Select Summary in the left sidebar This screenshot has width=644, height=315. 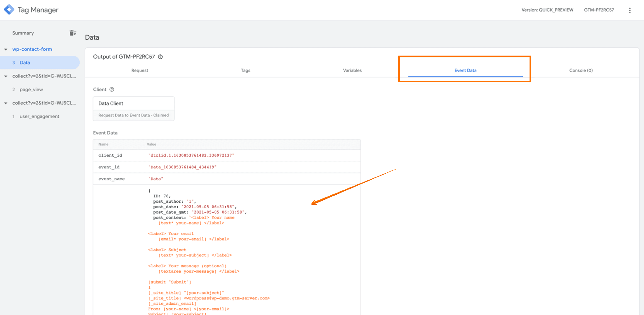pos(23,33)
